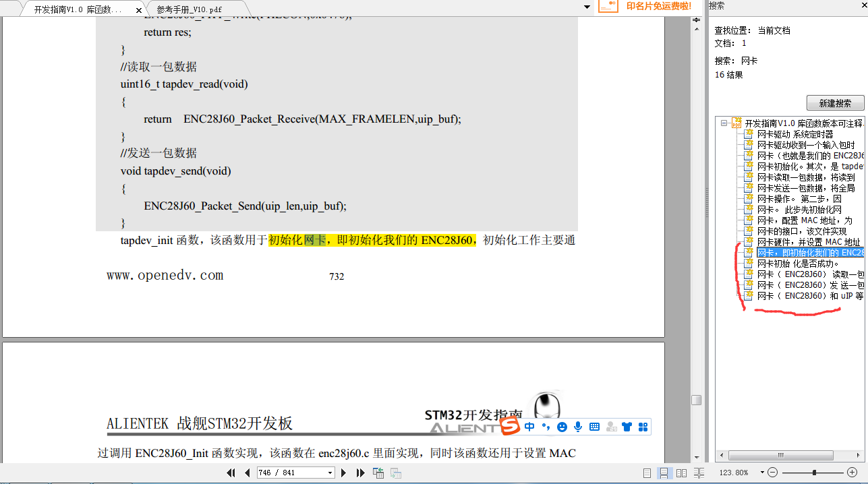Viewport: 868px width, 484px height.
Task: Select result 网卡（ ENC28J60）发 送一包
Action: tap(810, 285)
